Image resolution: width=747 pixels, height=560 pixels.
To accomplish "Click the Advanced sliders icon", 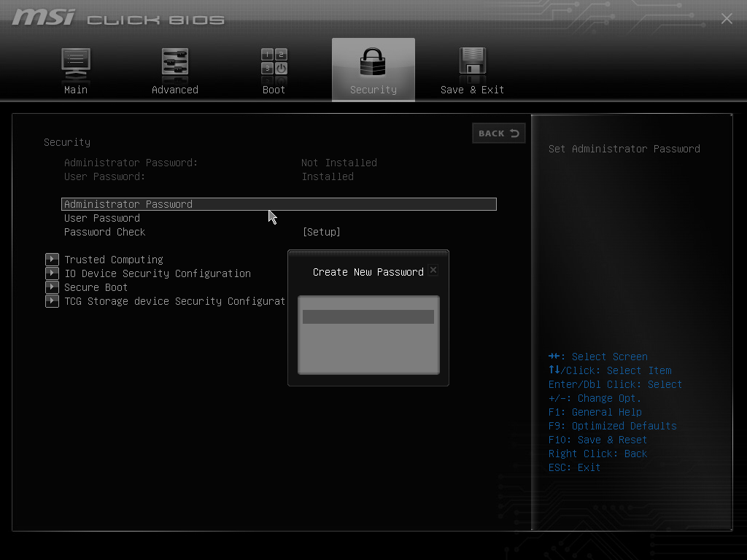I will click(x=175, y=63).
